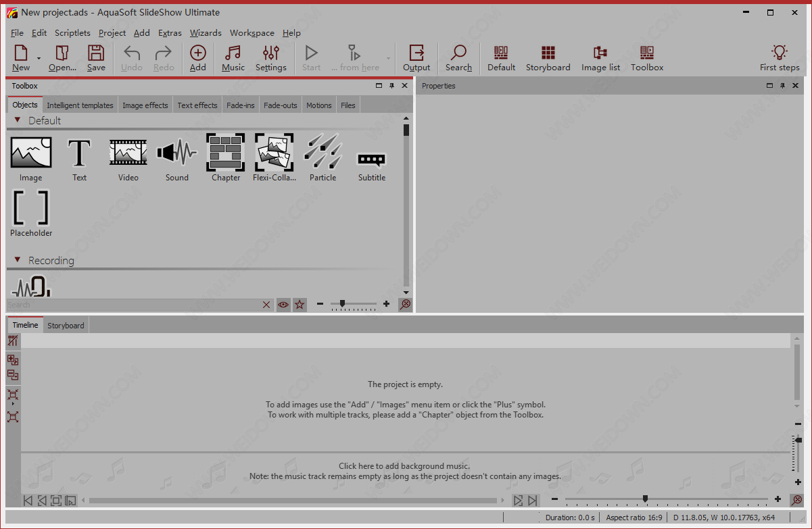Viewport: 812px width, 529px height.
Task: Click the Redo toolbar button
Action: click(x=164, y=58)
